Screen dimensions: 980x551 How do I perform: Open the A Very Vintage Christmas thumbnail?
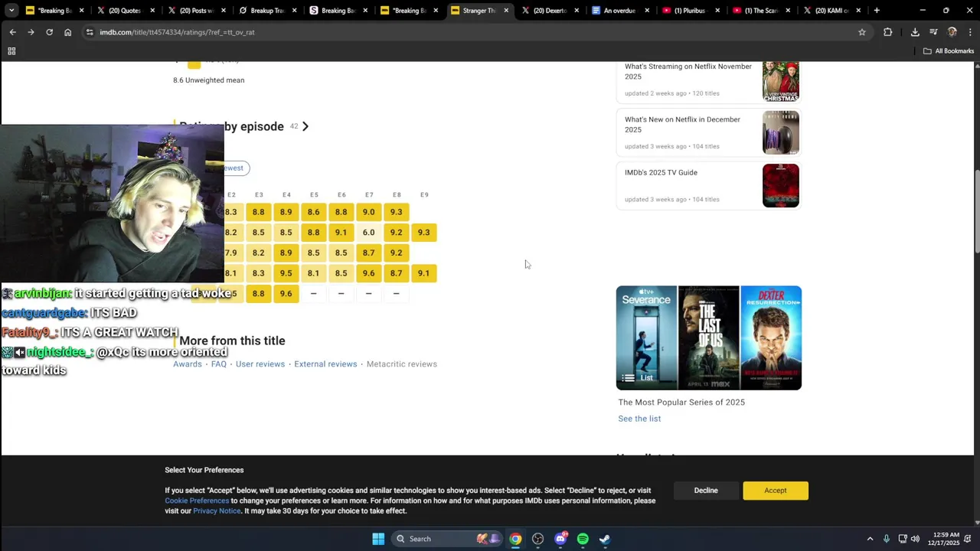(781, 81)
